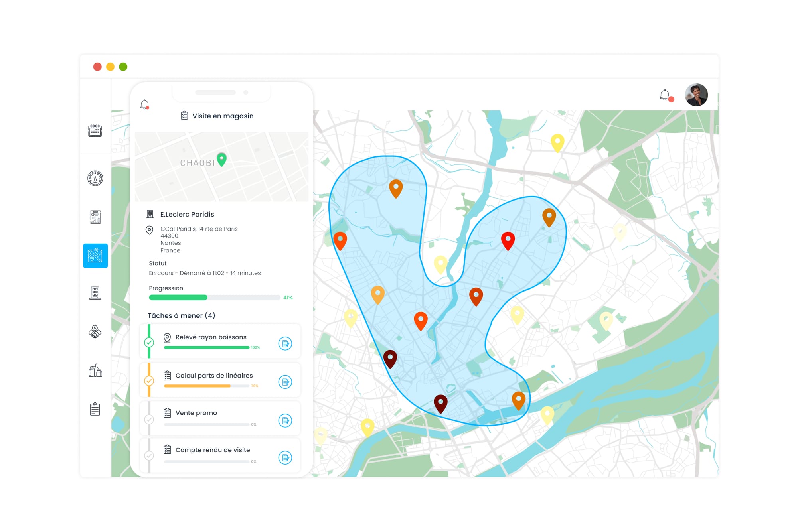798x532 pixels.
Task: Toggle orange check of Calcul parts de linéaires
Action: tap(149, 381)
